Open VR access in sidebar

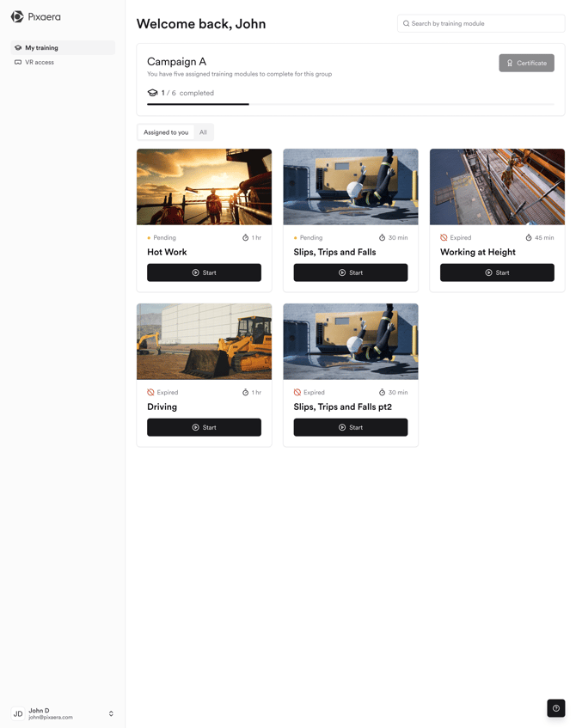(40, 63)
